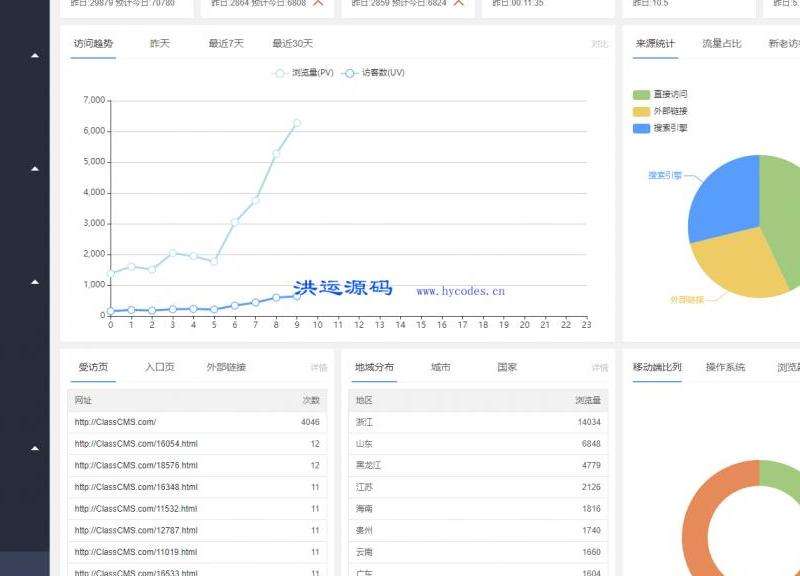Open the 入口页 tab
800x576 pixels.
pos(160,367)
